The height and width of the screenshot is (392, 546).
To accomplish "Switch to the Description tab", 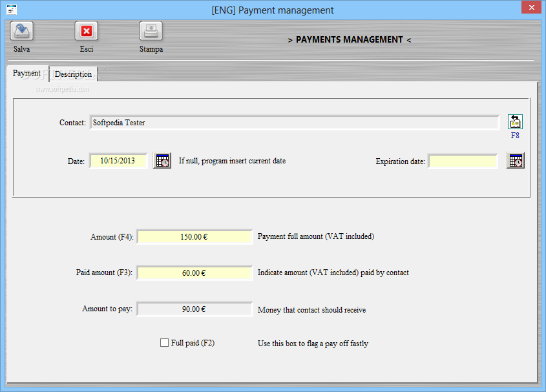I will pos(73,74).
